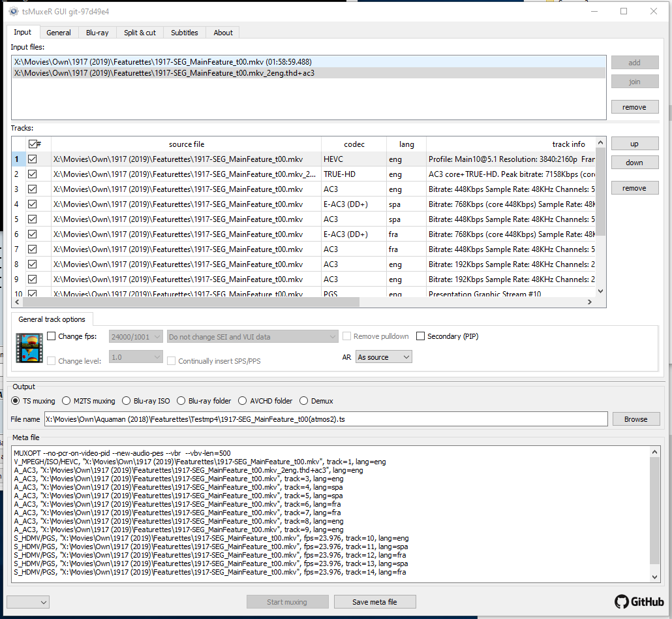The height and width of the screenshot is (619, 672).
Task: Select Blu-ray ISO output option
Action: tap(127, 401)
